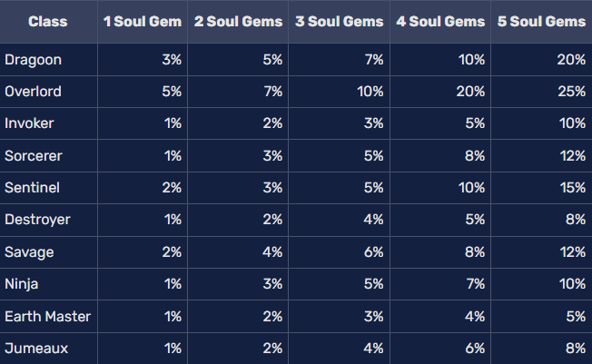Select the 4 Soul Gems column header
Image resolution: width=592 pixels, height=364 pixels.
[x=440, y=21]
